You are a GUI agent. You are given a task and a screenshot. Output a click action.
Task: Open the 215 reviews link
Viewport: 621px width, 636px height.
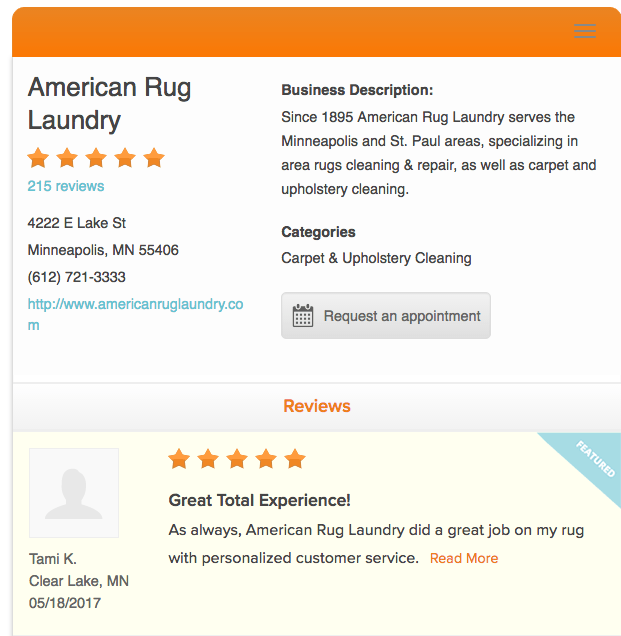pyautogui.click(x=66, y=186)
